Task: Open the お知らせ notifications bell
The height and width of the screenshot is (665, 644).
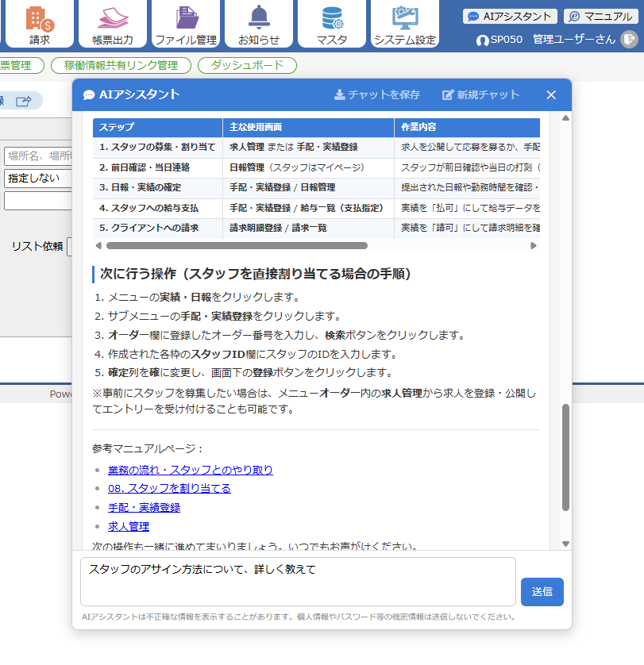Action: tap(259, 24)
